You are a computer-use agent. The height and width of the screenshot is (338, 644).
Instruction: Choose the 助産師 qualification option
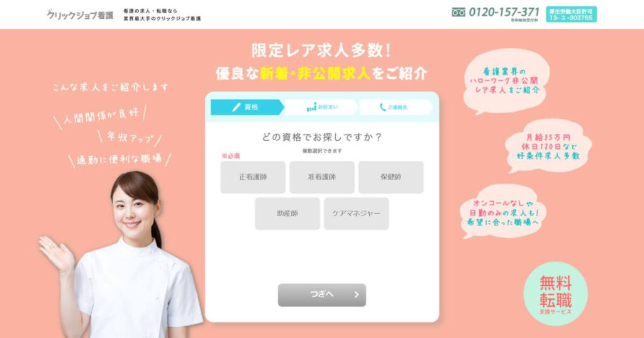(287, 214)
